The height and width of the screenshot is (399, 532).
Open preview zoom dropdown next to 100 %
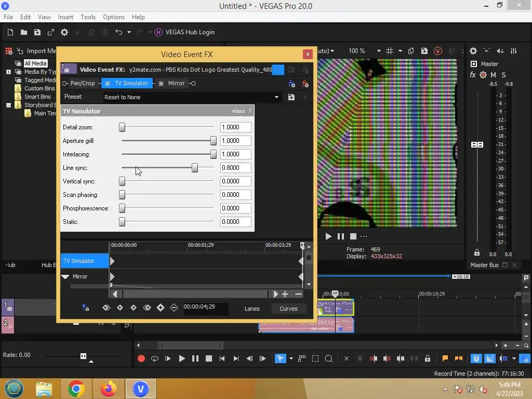point(379,51)
